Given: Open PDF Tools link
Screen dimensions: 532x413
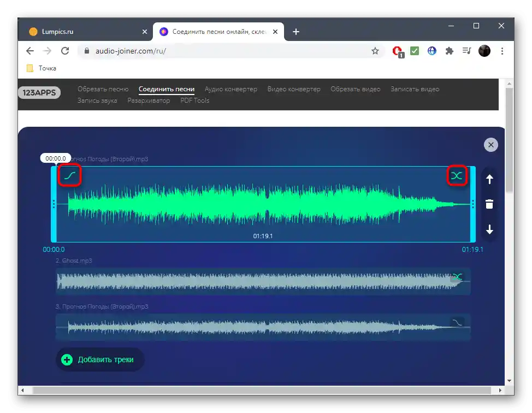Looking at the screenshot, I should click(195, 101).
